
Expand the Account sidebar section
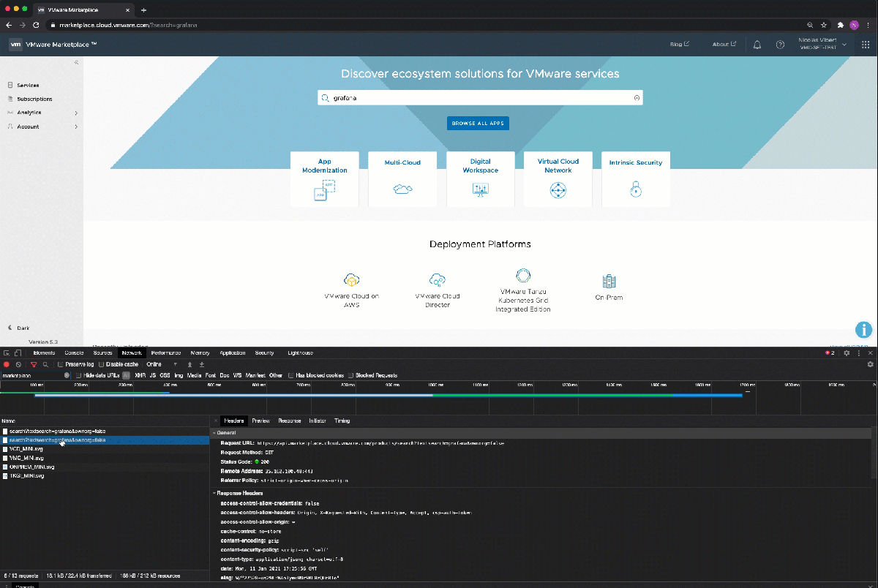(76, 127)
